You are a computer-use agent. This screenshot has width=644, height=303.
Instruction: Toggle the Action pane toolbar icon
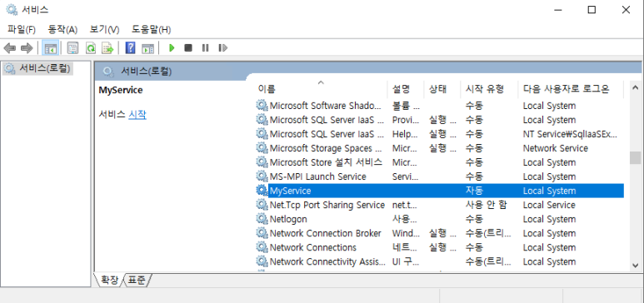pos(147,48)
